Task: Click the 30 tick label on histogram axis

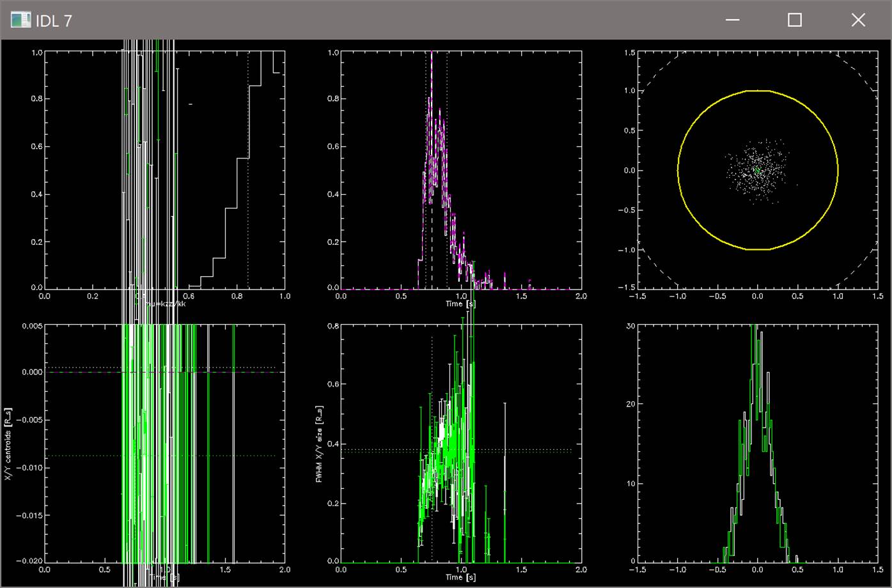Action: (630, 326)
